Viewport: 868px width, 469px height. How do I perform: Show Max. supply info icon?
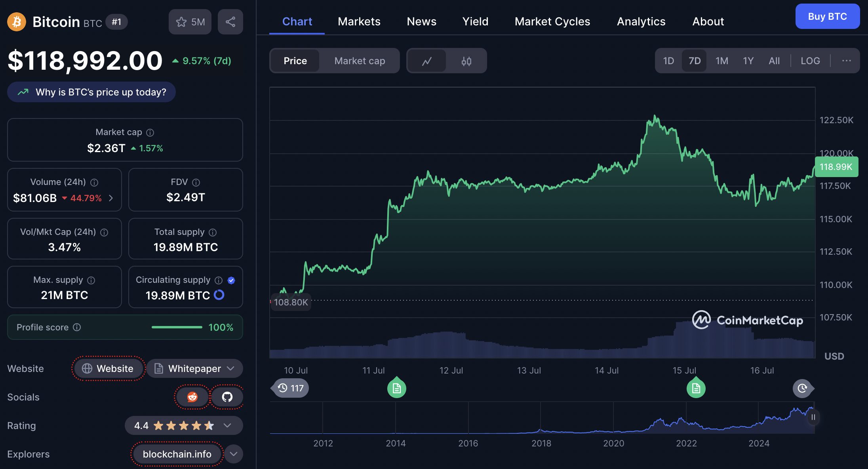(91, 280)
